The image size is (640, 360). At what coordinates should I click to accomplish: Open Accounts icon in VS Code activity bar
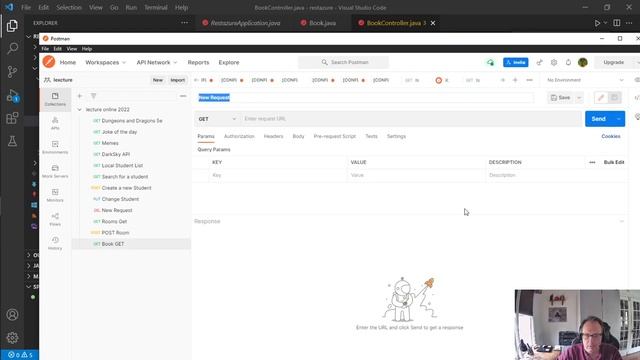12,315
